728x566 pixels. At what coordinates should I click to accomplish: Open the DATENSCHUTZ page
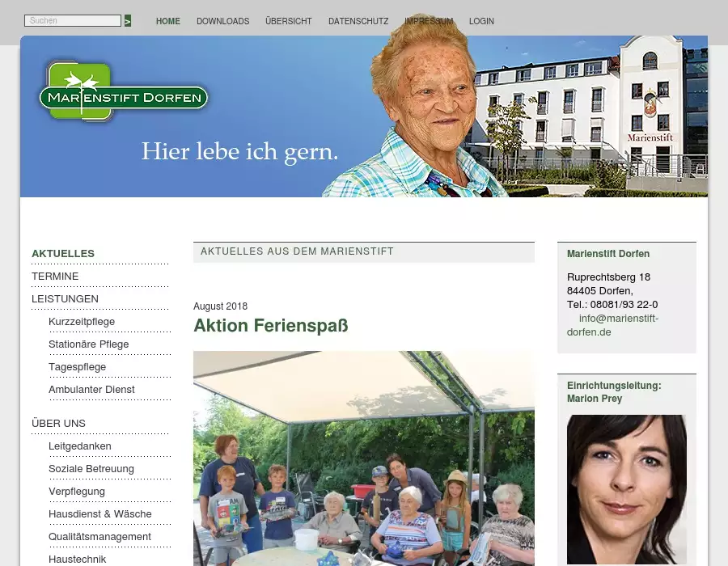click(x=358, y=21)
